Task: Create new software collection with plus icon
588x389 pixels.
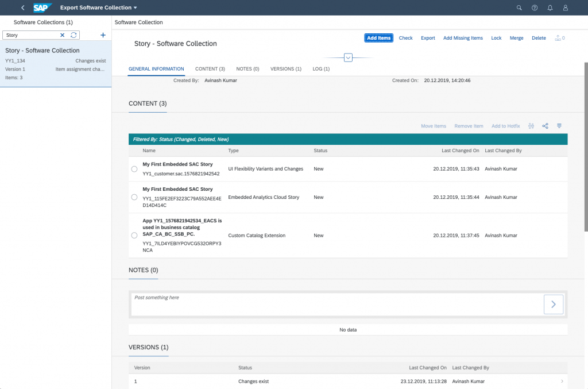Action: pyautogui.click(x=103, y=35)
